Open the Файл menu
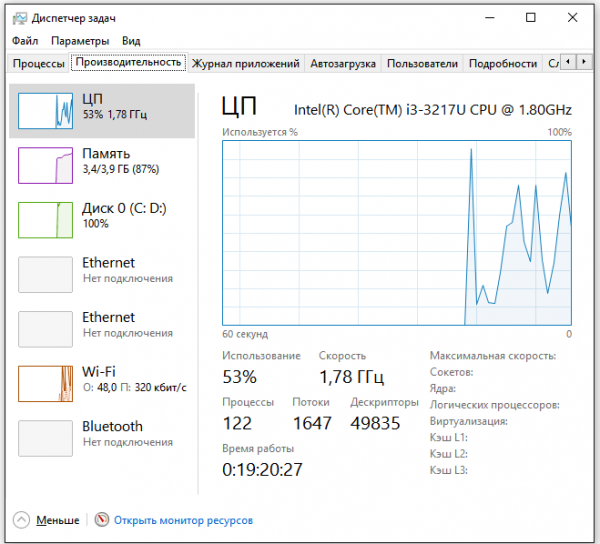Viewport: 600px width, 544px height. click(x=25, y=41)
